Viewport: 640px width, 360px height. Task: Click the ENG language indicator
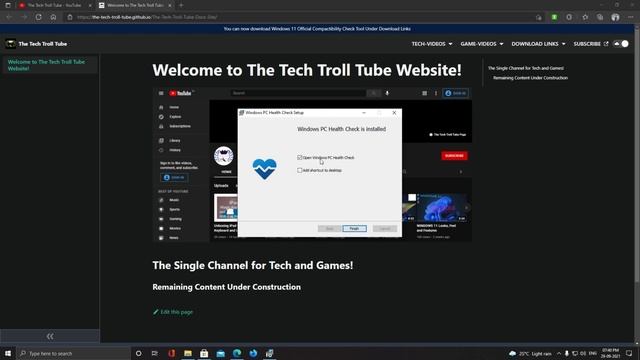pyautogui.click(x=592, y=353)
